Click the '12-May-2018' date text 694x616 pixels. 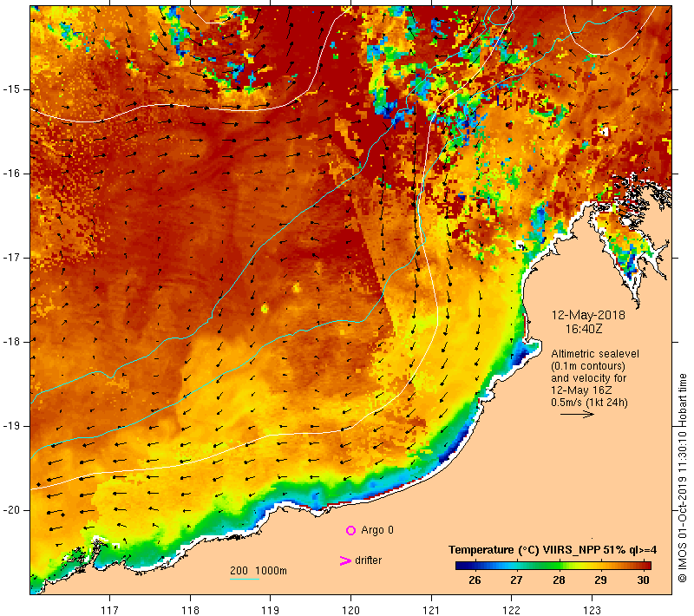588,315
